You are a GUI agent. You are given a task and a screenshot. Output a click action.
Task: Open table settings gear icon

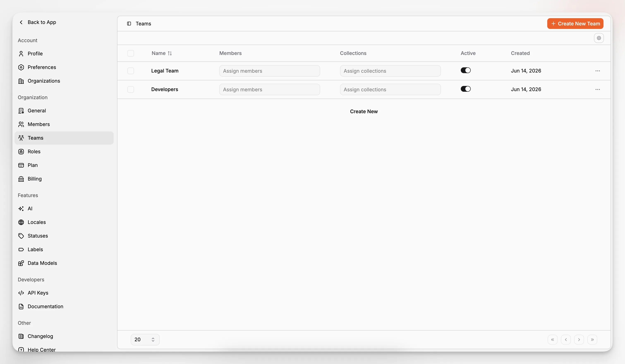tap(599, 38)
